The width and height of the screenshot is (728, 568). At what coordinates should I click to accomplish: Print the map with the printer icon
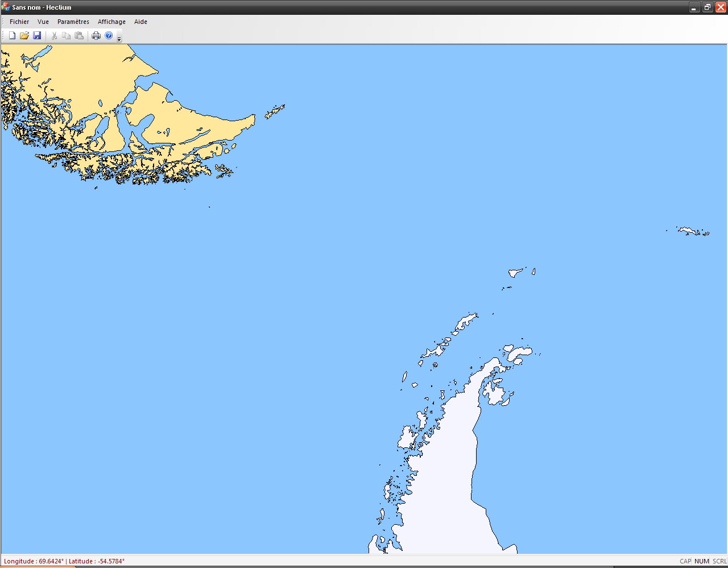click(x=96, y=36)
